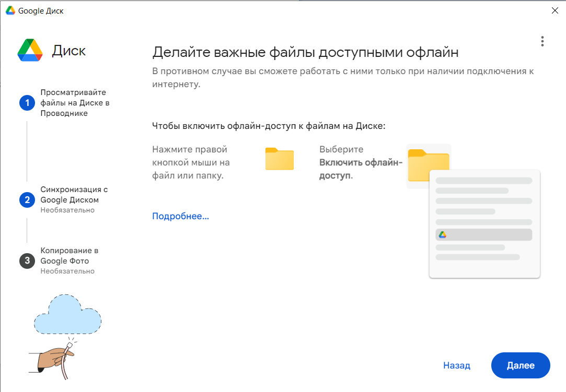566x392 pixels.
Task: Select step 'Копирование в Google Фото'
Action: pos(69,256)
